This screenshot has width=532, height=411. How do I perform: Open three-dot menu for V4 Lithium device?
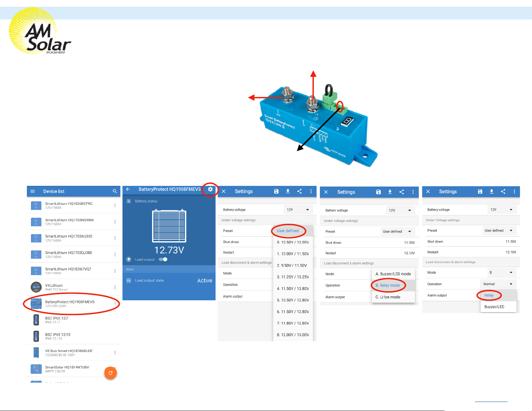tap(115, 287)
